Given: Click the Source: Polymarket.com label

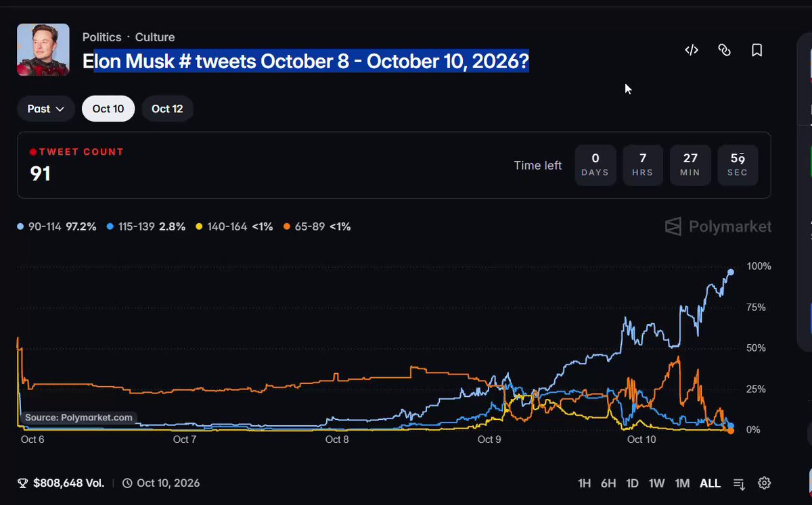Looking at the screenshot, I should coord(78,418).
